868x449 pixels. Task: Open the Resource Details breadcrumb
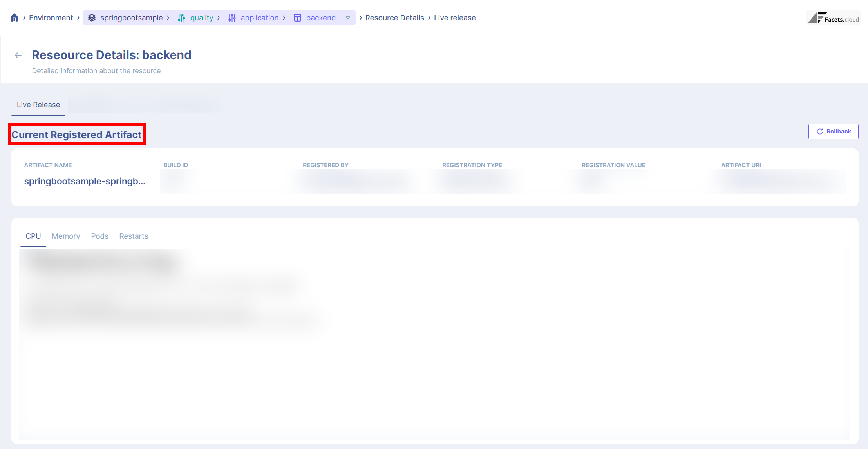394,18
